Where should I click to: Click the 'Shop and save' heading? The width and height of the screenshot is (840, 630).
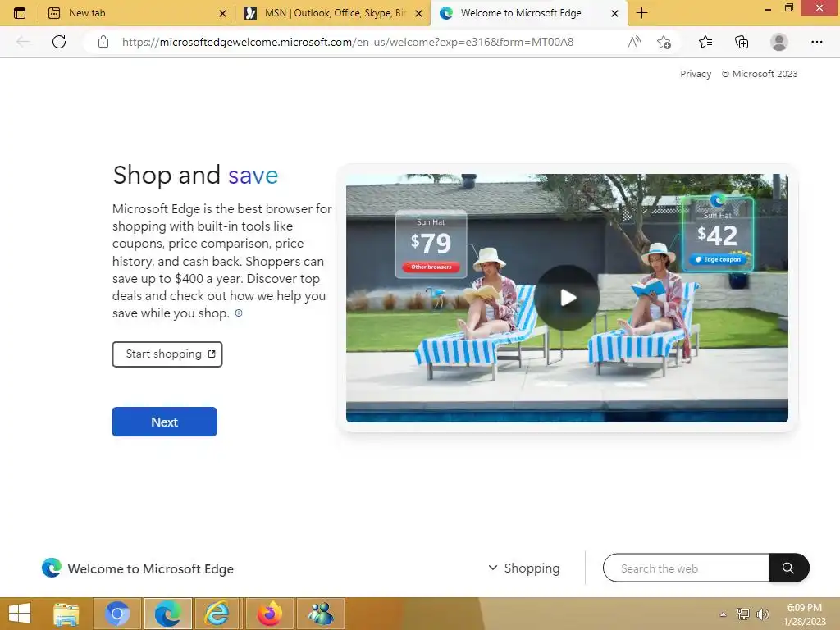point(195,176)
